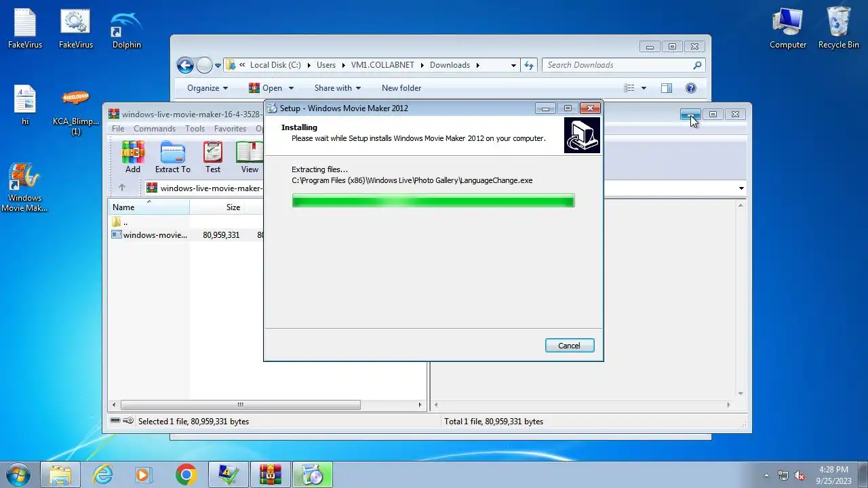Click the Setup installer taskbar icon
Screen dimensions: 868x488
pos(313,474)
